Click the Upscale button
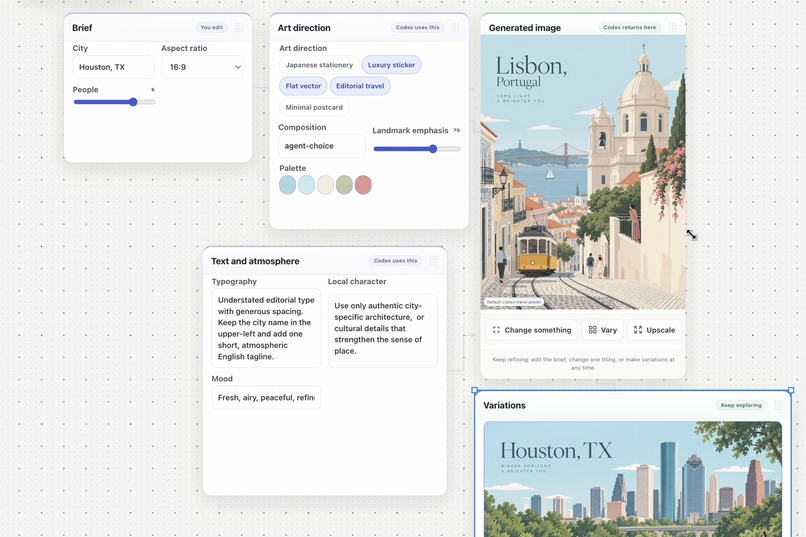Screen dimensions: 806x537 (654, 330)
